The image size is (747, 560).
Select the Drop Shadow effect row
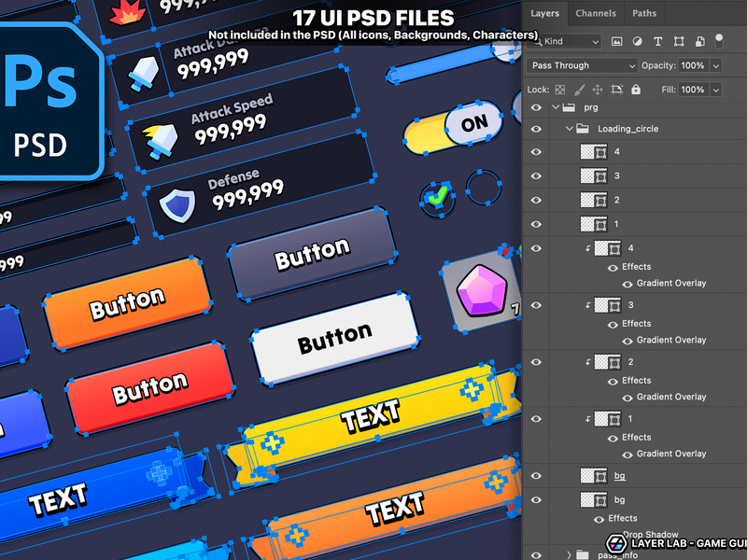point(650,534)
